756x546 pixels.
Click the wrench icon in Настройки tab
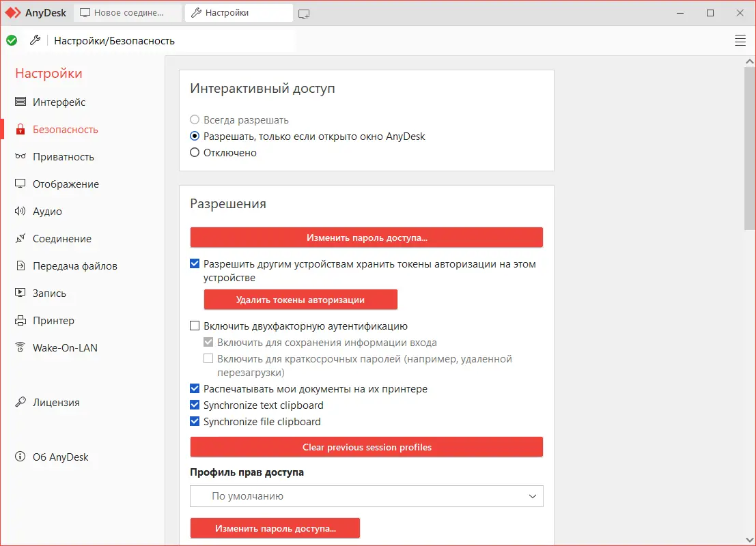(196, 13)
